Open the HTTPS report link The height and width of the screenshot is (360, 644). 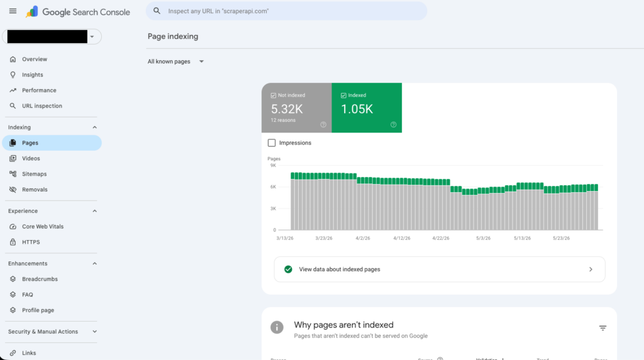click(x=52, y=242)
